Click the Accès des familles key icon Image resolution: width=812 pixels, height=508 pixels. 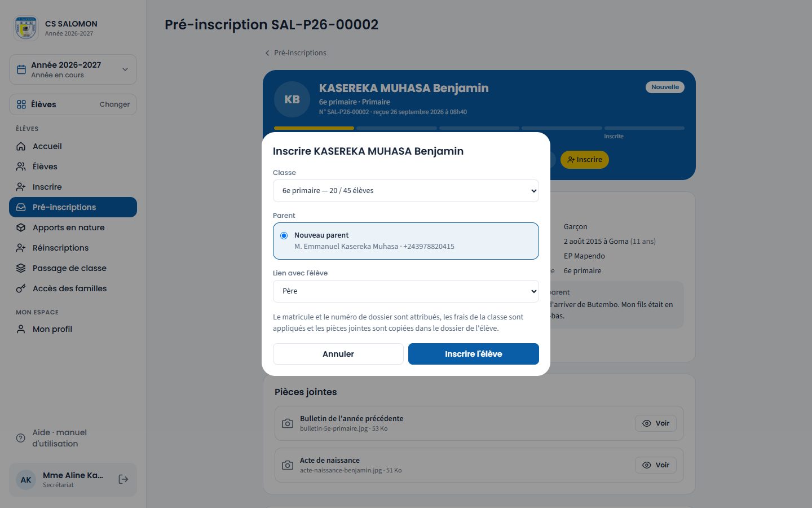coord(21,288)
